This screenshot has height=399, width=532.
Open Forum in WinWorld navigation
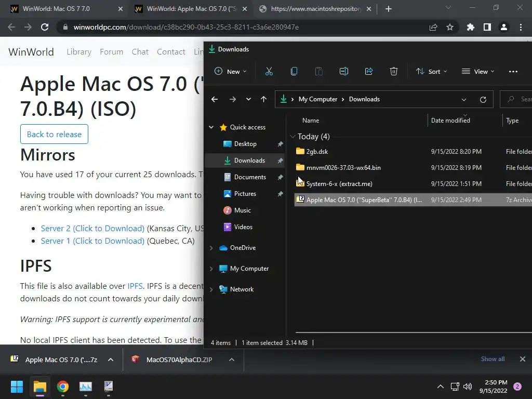pos(111,52)
